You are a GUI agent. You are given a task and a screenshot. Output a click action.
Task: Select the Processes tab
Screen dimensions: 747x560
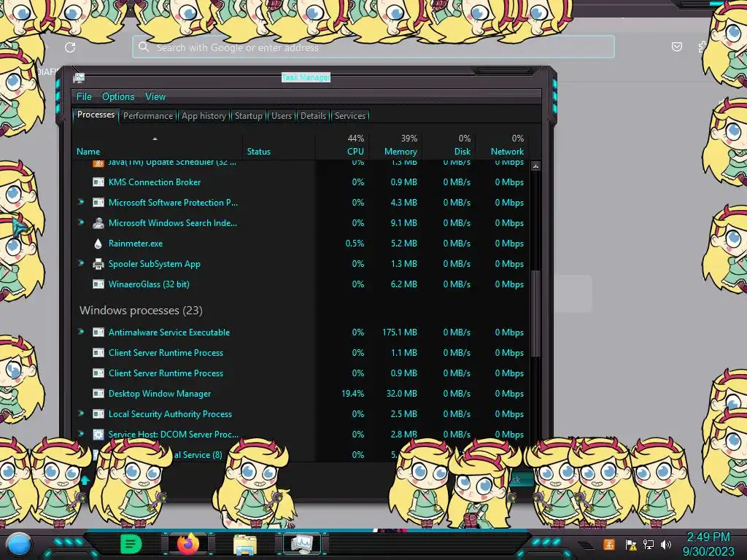[x=96, y=114]
